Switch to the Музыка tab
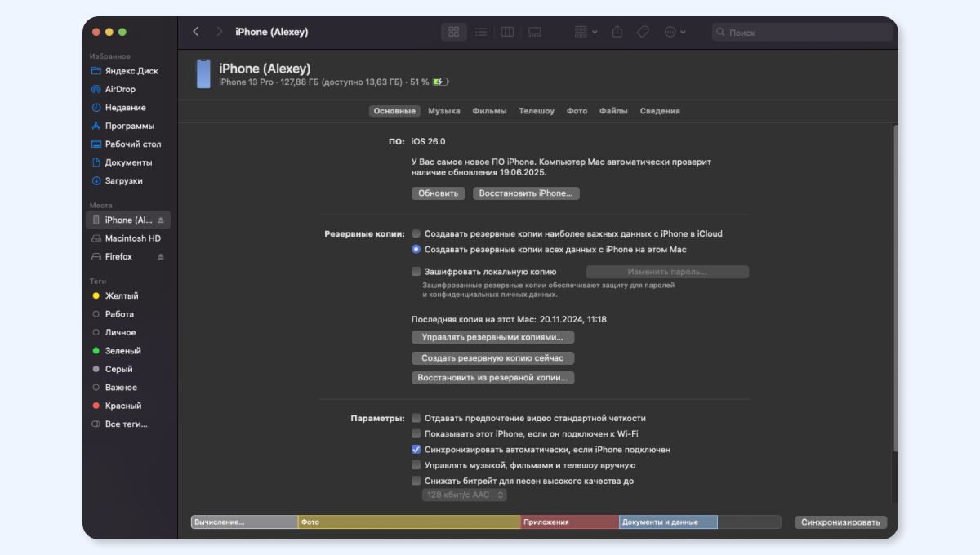The width and height of the screenshot is (980, 555). click(444, 111)
